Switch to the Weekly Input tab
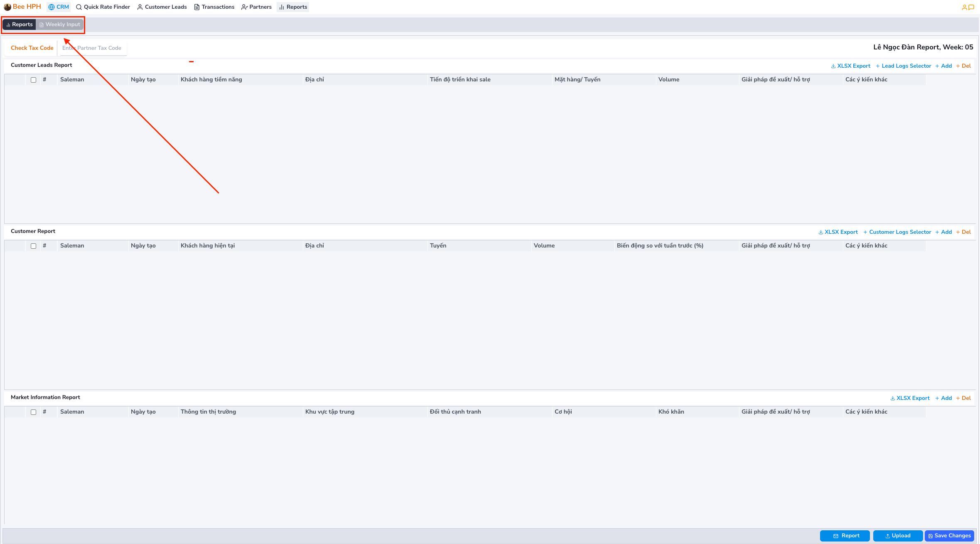Image resolution: width=980 pixels, height=544 pixels. [60, 25]
